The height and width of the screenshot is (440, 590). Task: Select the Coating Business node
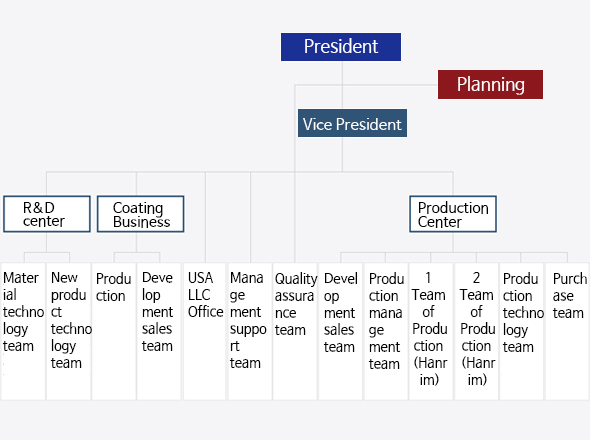click(140, 214)
